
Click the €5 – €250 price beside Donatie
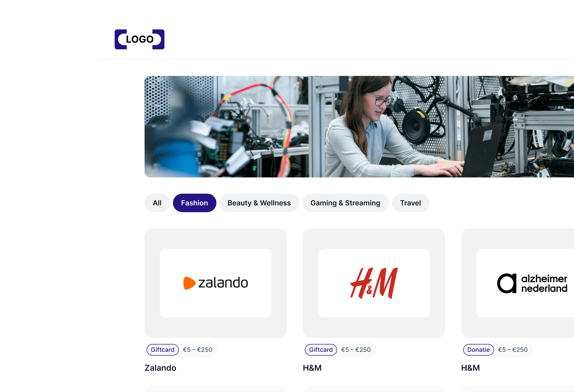tap(513, 350)
